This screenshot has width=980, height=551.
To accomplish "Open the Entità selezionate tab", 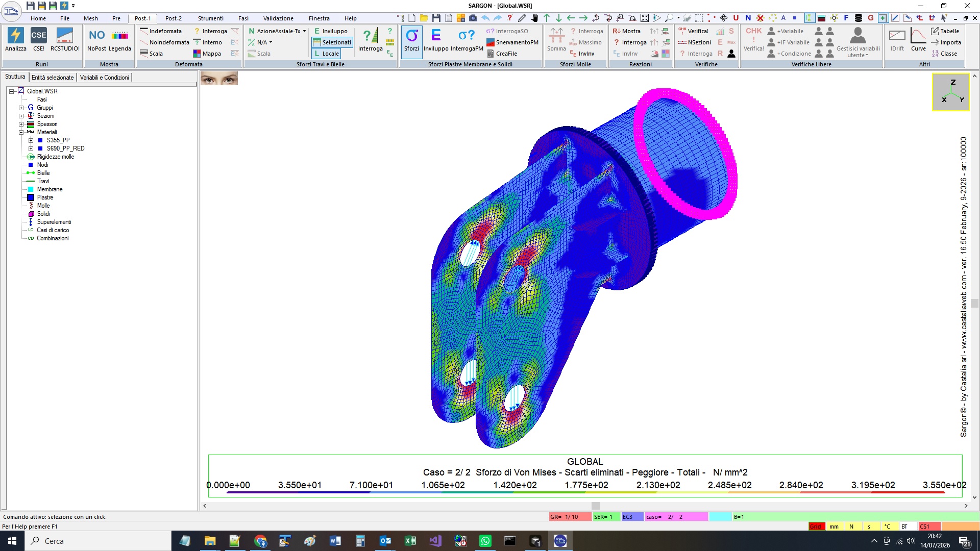I will [53, 78].
